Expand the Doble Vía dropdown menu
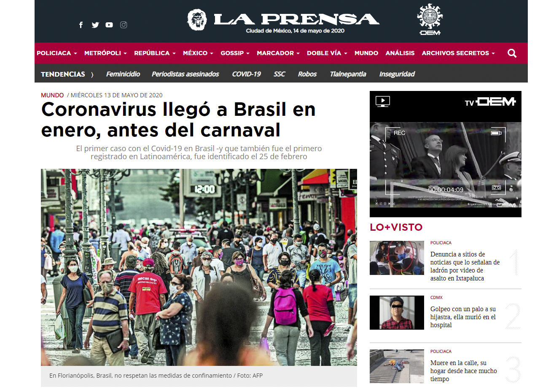The image size is (551, 392). 327,53
